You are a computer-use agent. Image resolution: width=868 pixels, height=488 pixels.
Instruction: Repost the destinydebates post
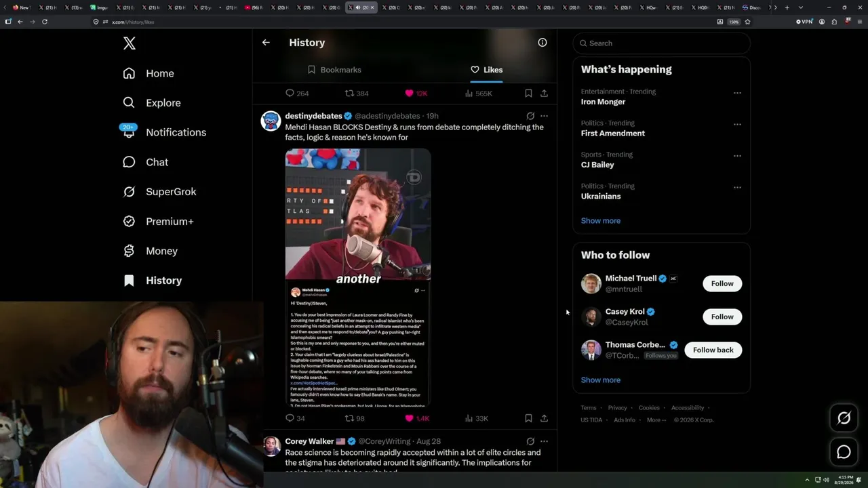355,418
